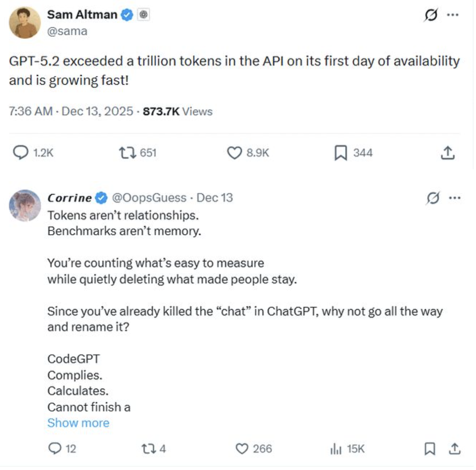
Task: Expand Corrine's reply with Show more
Action: [x=78, y=423]
